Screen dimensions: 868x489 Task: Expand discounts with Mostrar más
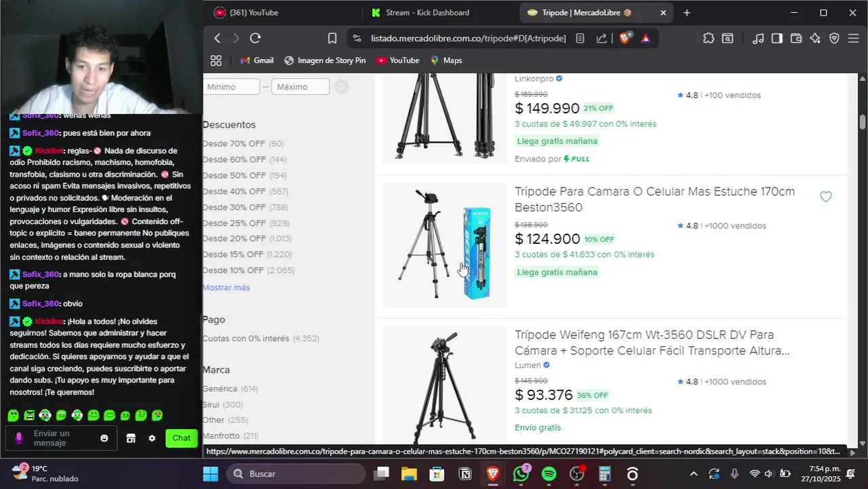coord(226,288)
